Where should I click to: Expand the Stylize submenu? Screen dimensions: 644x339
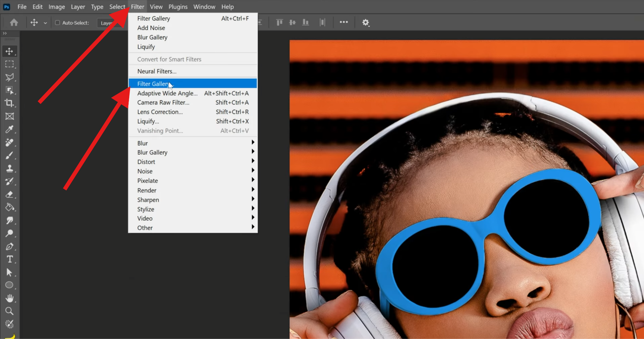click(x=193, y=209)
